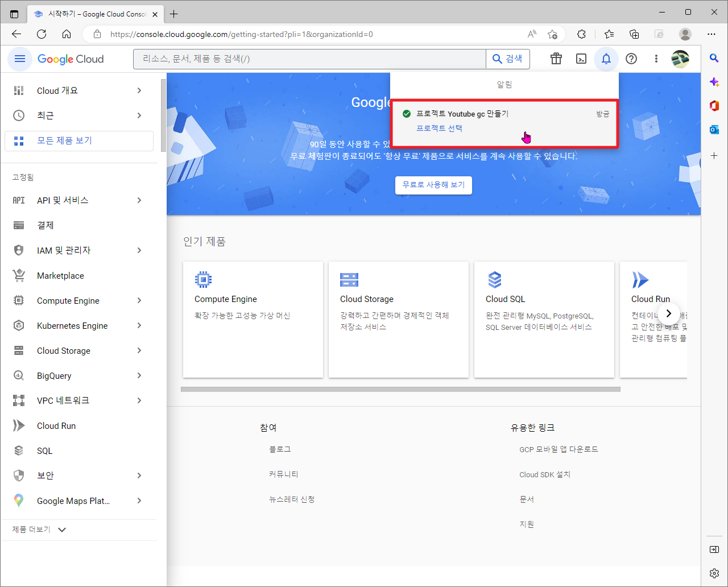Add this page to favorites star icon

coord(552,34)
